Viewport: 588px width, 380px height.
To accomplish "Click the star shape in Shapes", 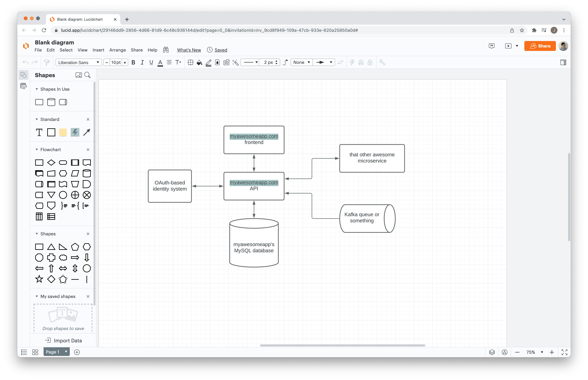I will [39, 279].
